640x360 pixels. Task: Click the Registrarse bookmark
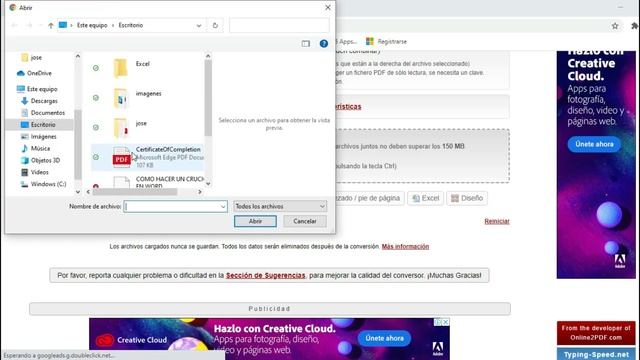pyautogui.click(x=387, y=42)
